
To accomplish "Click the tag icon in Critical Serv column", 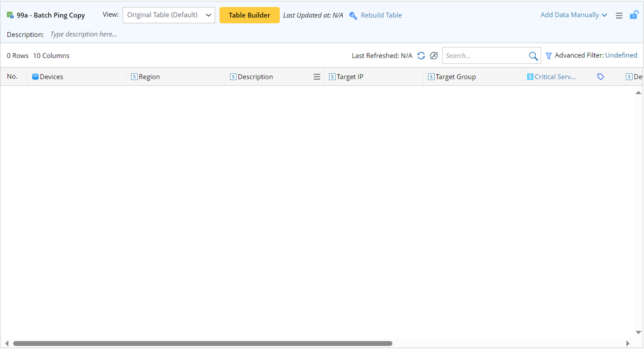I will coord(600,77).
